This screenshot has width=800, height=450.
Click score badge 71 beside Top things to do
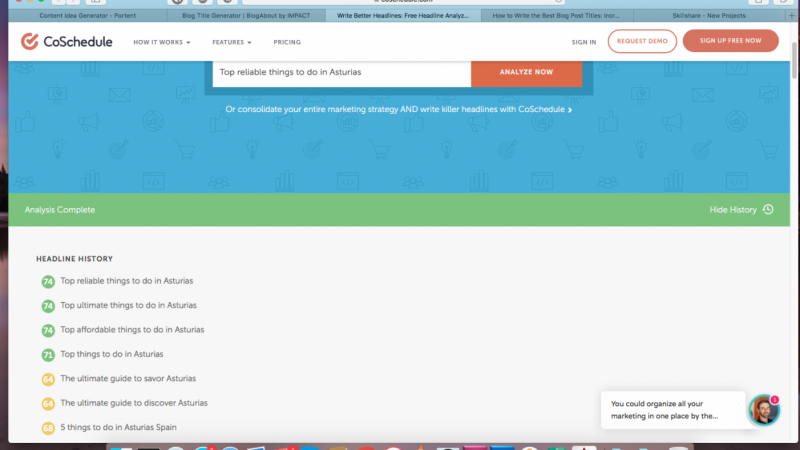point(48,355)
